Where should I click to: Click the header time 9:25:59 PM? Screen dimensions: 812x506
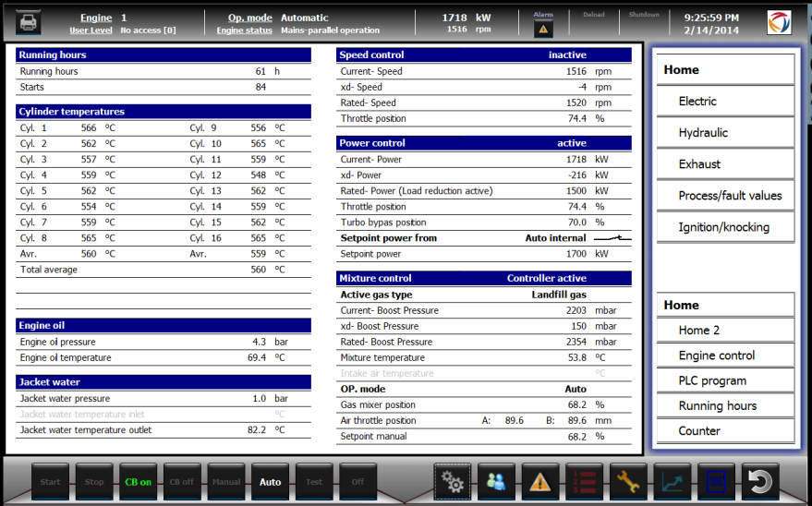click(x=711, y=18)
